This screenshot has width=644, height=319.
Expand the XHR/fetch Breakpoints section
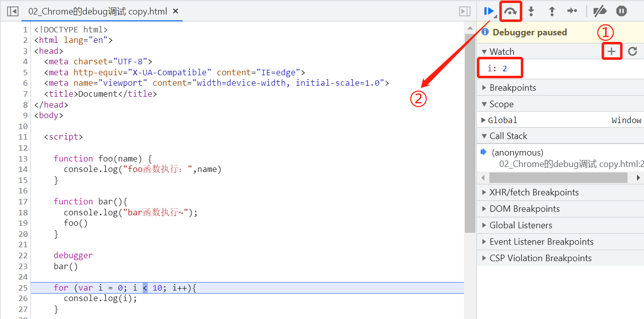point(534,192)
